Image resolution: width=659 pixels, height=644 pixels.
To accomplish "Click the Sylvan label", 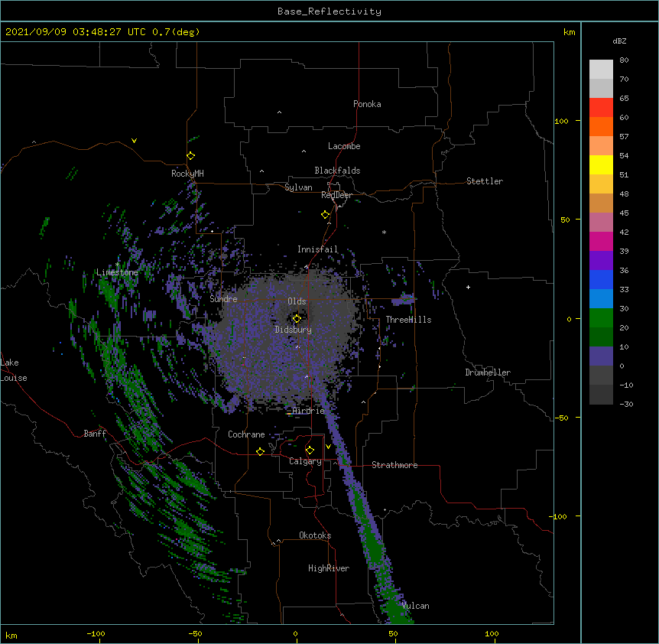I will tap(298, 187).
